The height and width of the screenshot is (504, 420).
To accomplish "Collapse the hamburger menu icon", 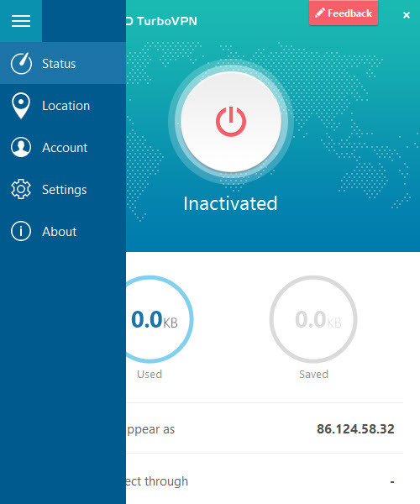I will (21, 21).
